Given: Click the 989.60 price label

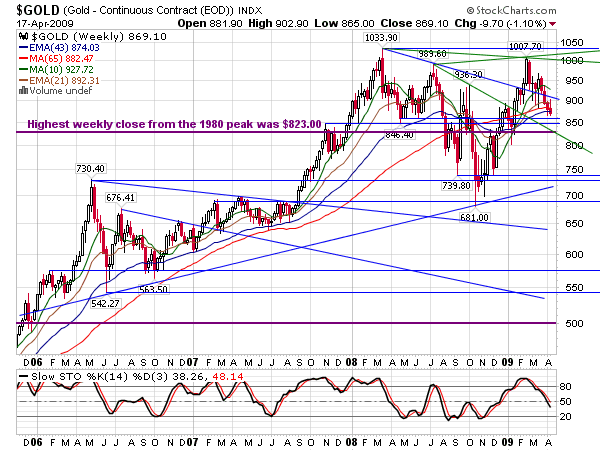Looking at the screenshot, I should 432,54.
